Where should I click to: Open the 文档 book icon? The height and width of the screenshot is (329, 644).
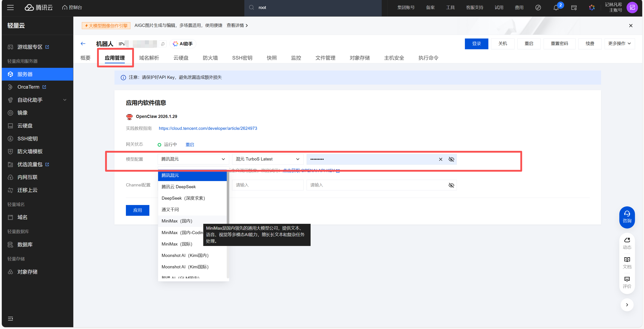click(x=627, y=263)
